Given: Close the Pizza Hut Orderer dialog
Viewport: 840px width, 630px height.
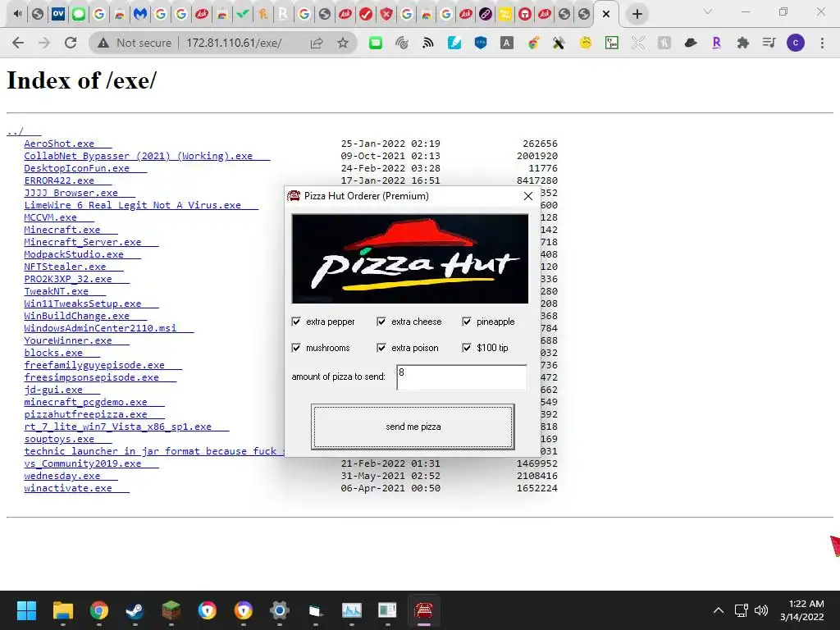Looking at the screenshot, I should (x=527, y=196).
